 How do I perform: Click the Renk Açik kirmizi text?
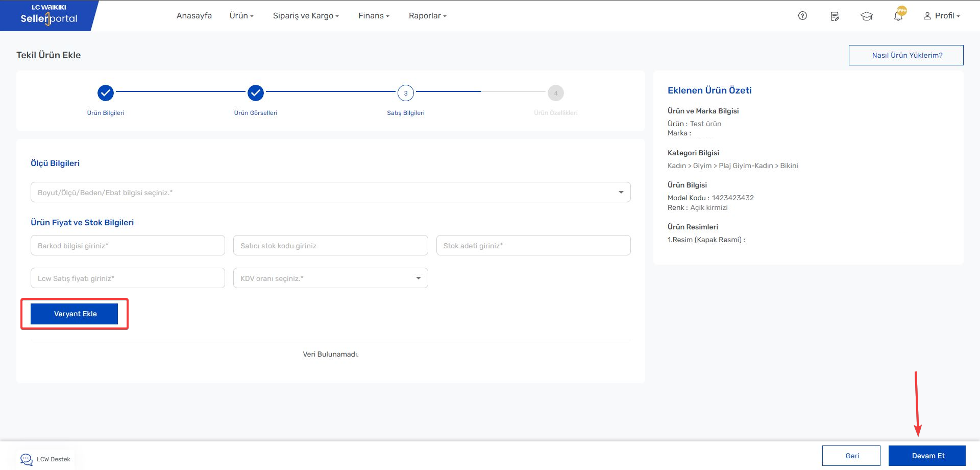click(x=698, y=207)
